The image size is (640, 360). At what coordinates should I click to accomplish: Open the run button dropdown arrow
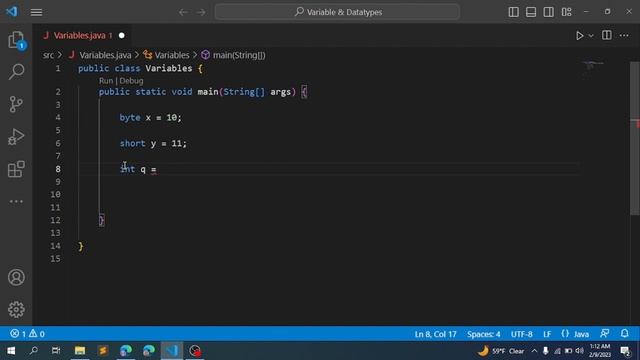pos(591,36)
